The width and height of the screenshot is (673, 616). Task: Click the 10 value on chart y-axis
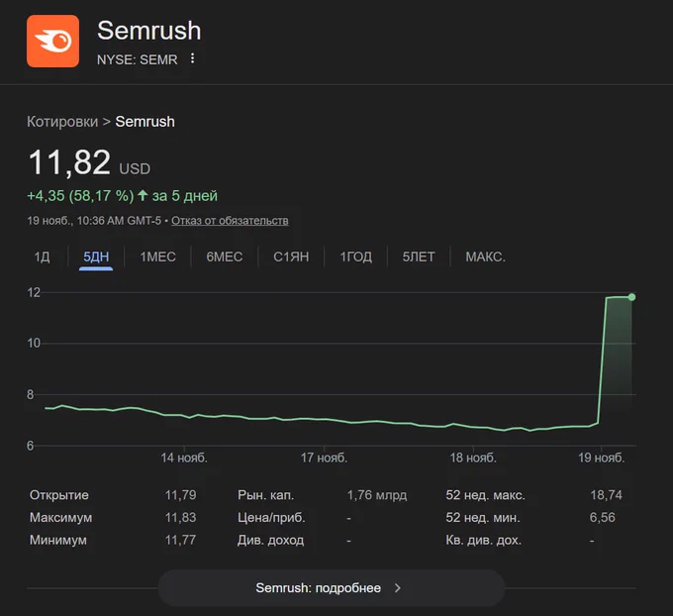[34, 343]
